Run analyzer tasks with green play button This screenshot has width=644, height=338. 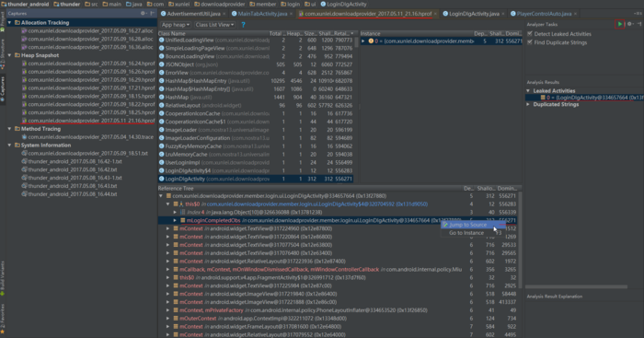620,24
